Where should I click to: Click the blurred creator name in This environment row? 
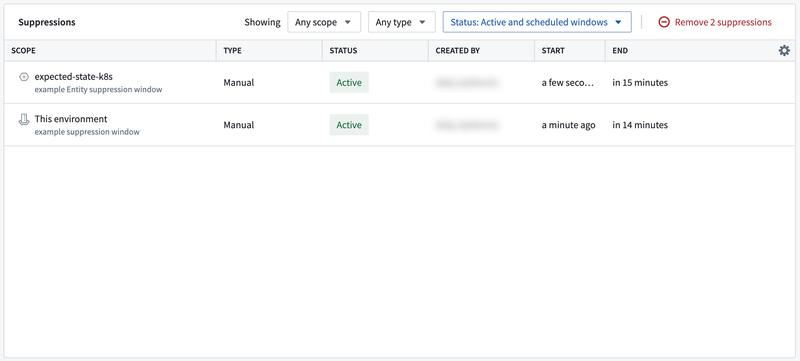466,125
